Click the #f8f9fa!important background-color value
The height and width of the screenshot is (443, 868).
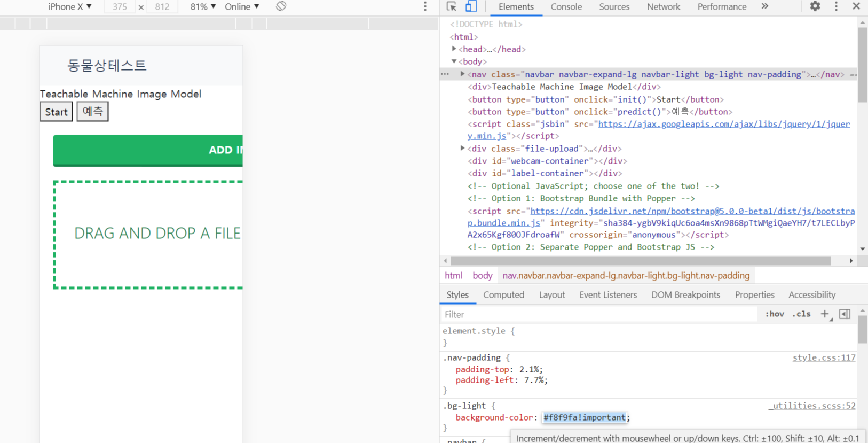point(584,417)
